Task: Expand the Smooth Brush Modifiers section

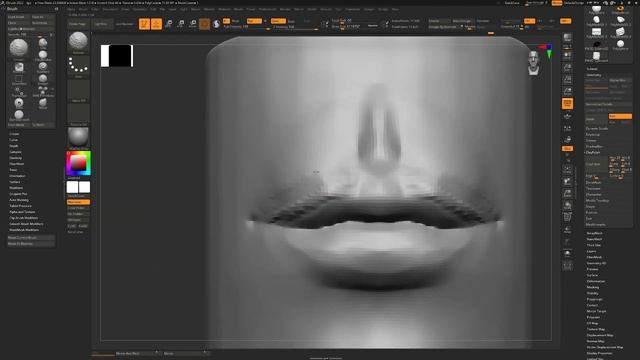Action: click(x=26, y=224)
